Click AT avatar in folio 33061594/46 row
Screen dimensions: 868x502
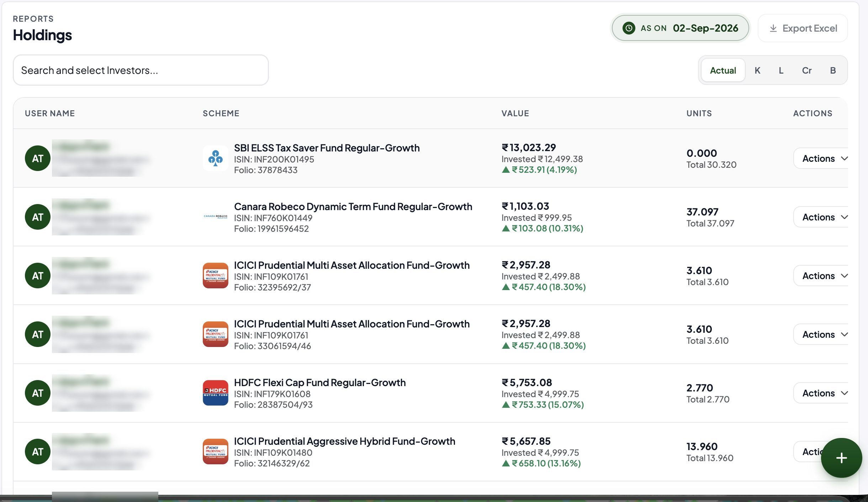tap(38, 334)
